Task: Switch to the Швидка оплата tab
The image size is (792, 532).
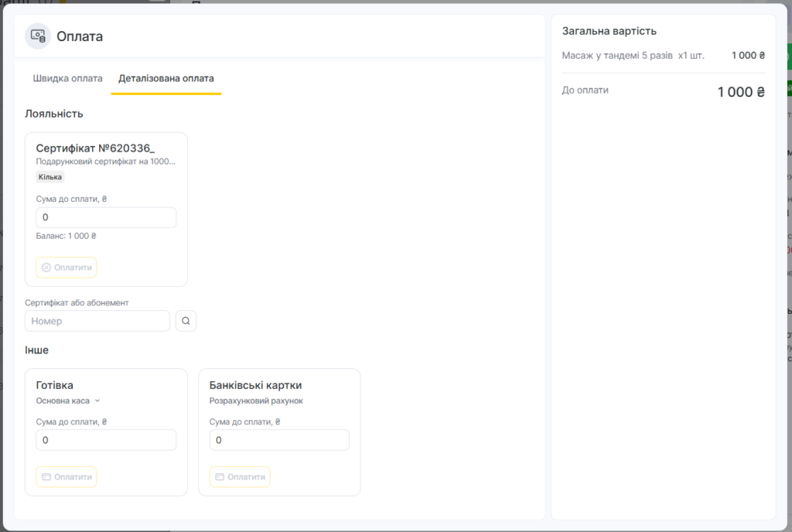Action: [67, 78]
